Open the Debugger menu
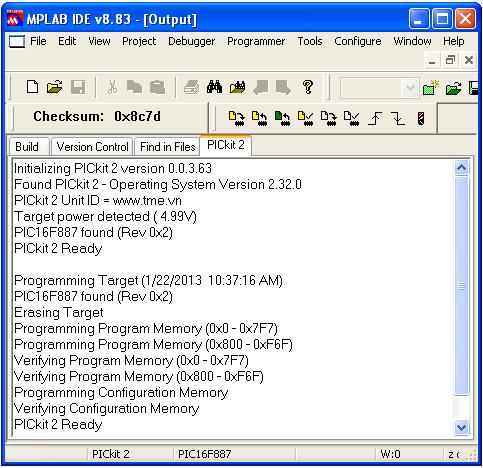Screen dimensions: 483x468 [x=191, y=41]
